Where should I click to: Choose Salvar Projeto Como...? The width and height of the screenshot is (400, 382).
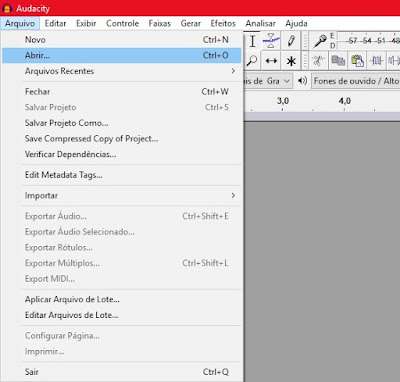point(122,123)
